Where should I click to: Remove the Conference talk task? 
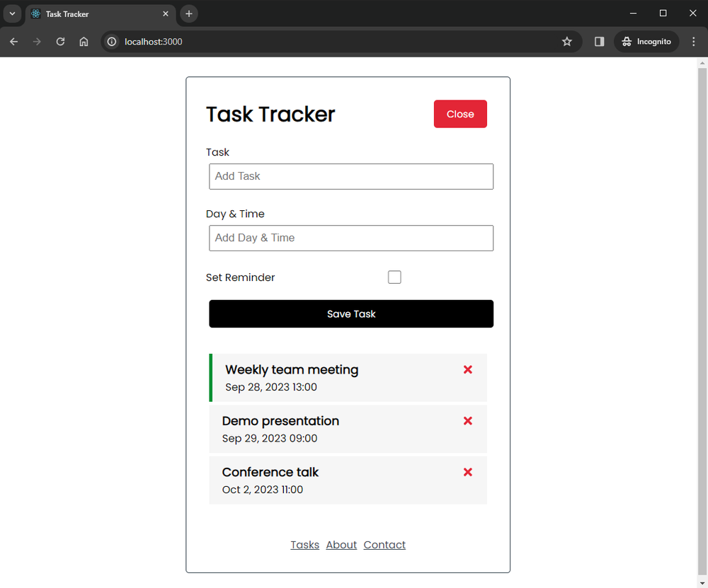pos(468,472)
